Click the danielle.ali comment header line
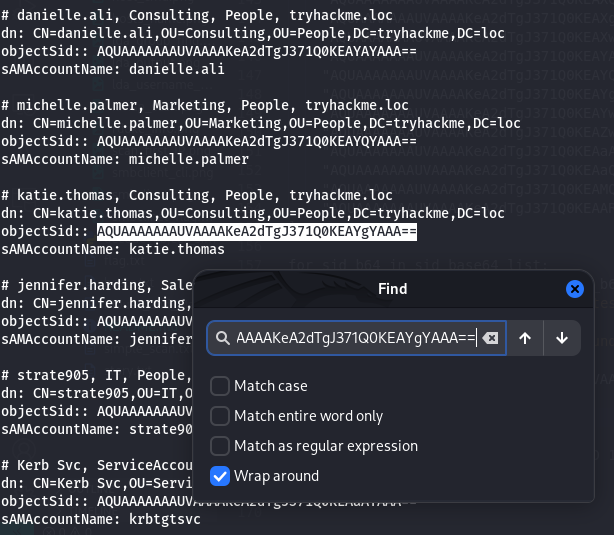Viewport: 614px width, 535px height. tap(197, 15)
